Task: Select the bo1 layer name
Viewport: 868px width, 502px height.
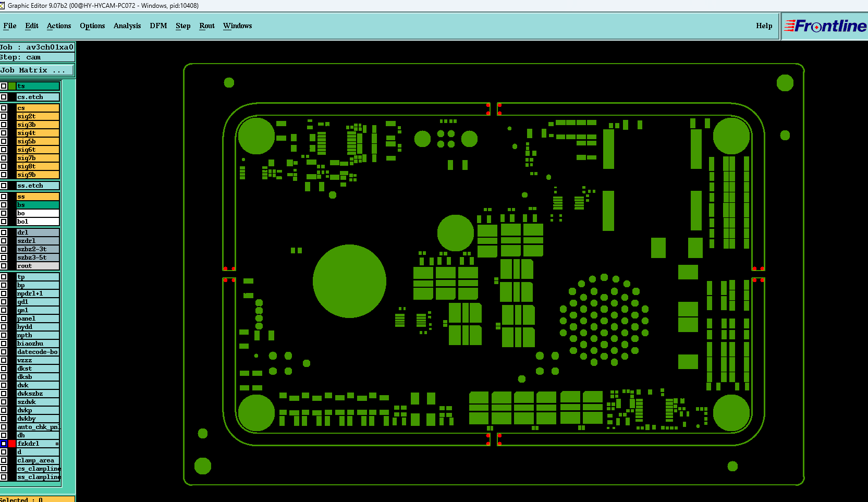Action: [x=38, y=222]
